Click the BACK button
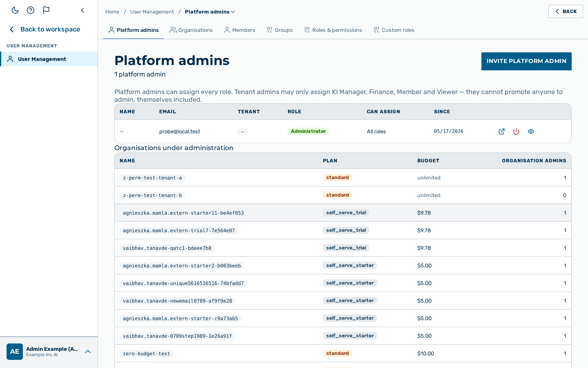 (x=565, y=11)
